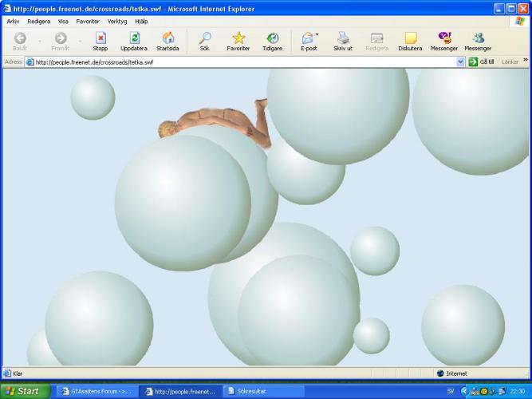The image size is (532, 399).
Task: Click the Stopp toolbar icon
Action: (x=100, y=41)
